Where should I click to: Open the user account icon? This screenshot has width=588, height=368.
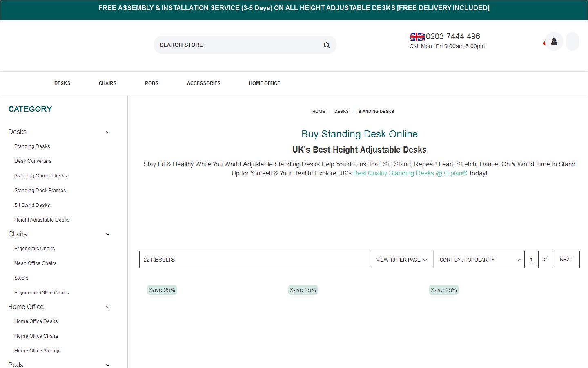(x=554, y=41)
